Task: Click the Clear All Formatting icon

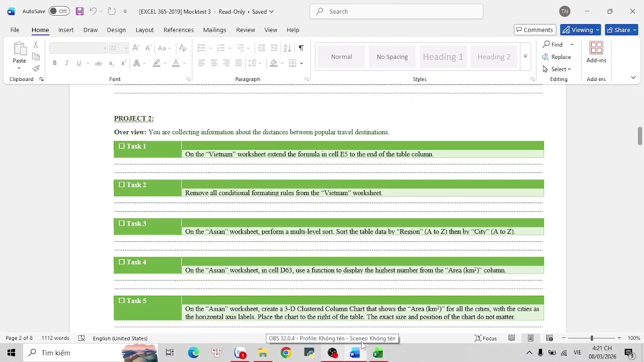Action: pos(183,48)
